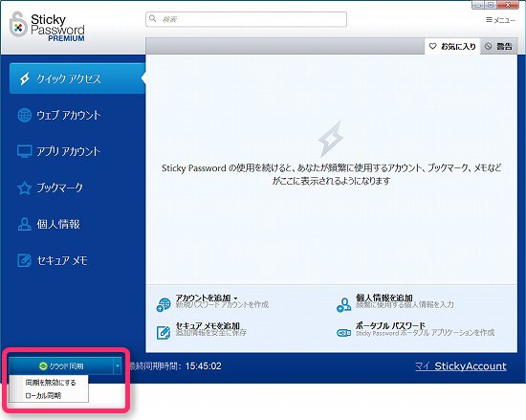Click the large center lightning bolt icon
The height and width of the screenshot is (420, 526).
331,139
